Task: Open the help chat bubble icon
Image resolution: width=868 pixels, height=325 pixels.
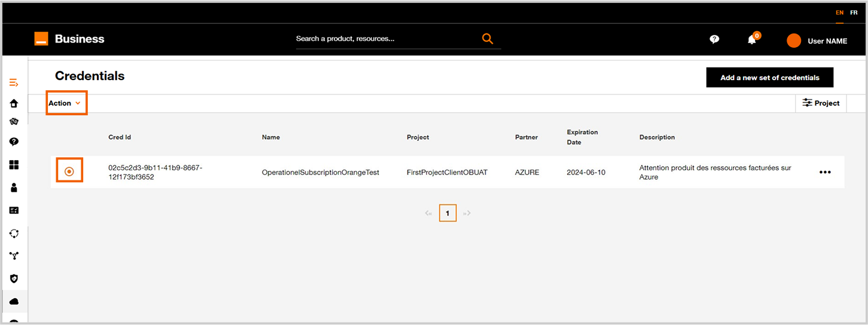Action: point(714,39)
